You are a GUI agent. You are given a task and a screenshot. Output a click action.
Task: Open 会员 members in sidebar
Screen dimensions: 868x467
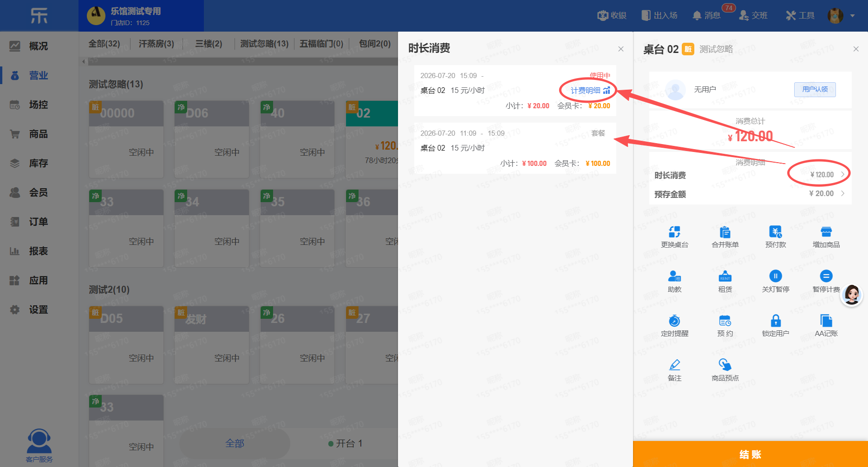(x=39, y=192)
